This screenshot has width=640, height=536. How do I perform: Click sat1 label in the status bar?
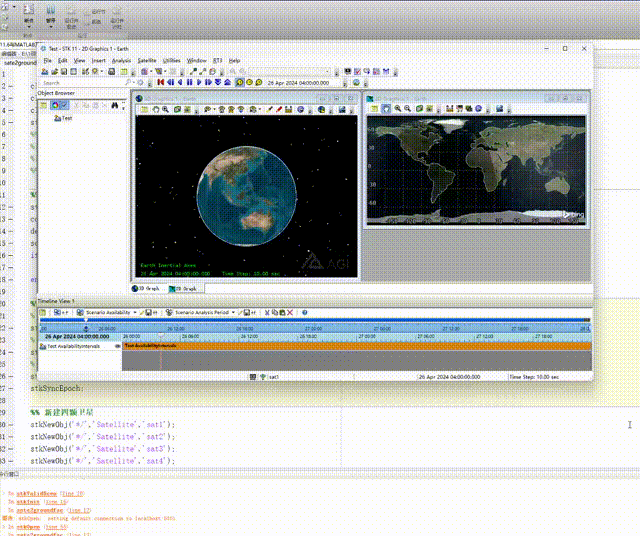coord(274,377)
